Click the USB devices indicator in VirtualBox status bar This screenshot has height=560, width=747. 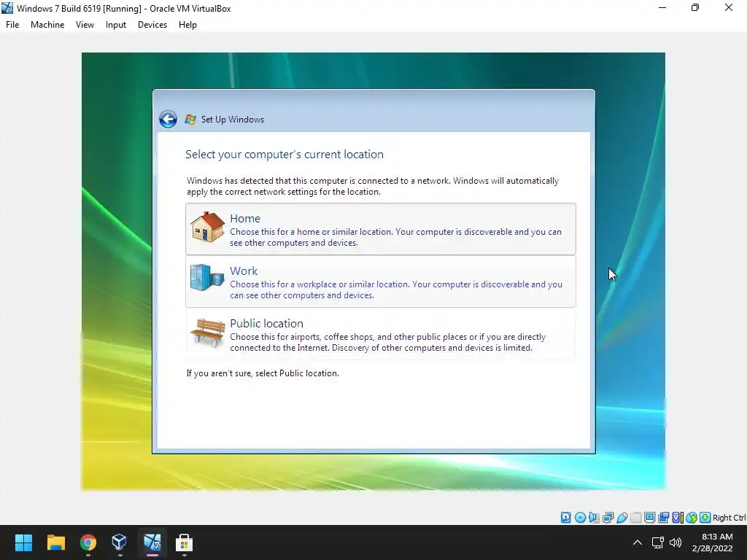[622, 517]
